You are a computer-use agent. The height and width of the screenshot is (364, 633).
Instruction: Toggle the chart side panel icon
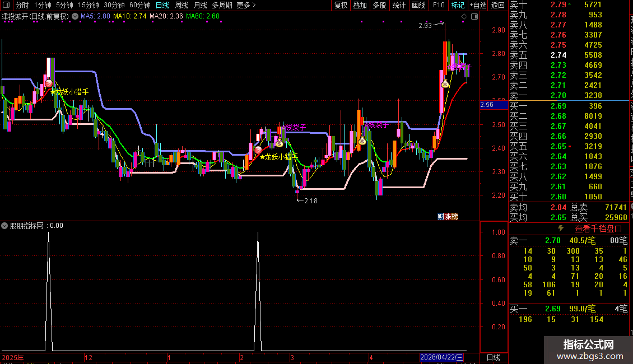point(474,17)
